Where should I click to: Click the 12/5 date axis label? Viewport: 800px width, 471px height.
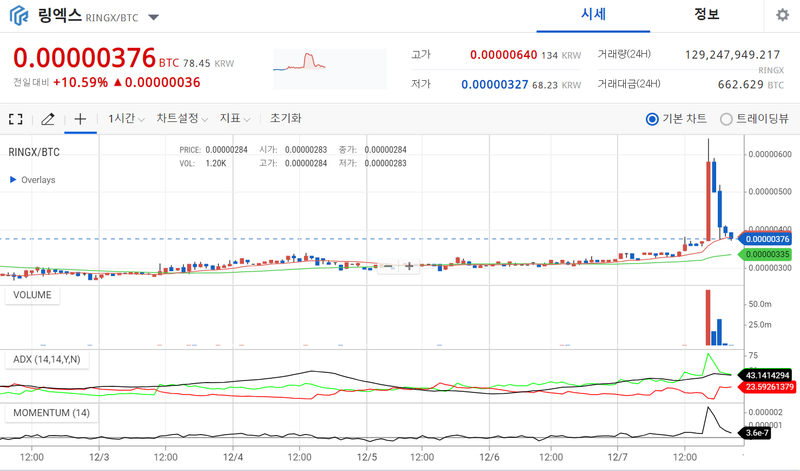366,457
